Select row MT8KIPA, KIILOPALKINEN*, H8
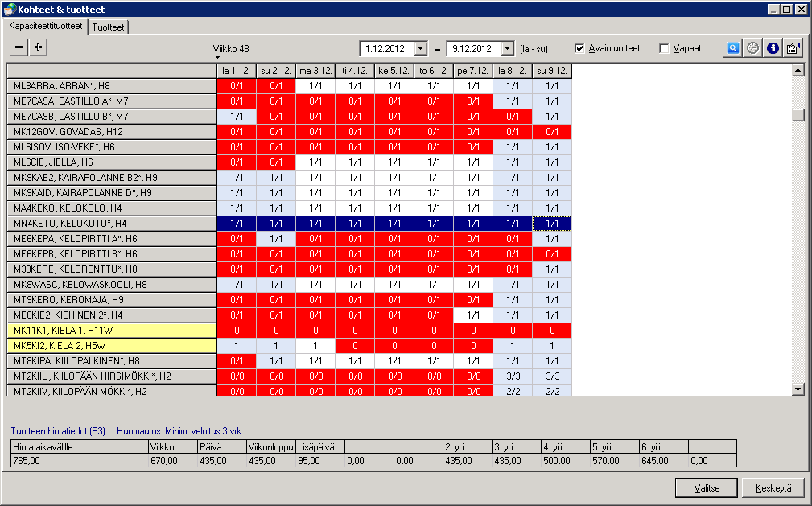Screen dimensions: 812x506 (112, 361)
